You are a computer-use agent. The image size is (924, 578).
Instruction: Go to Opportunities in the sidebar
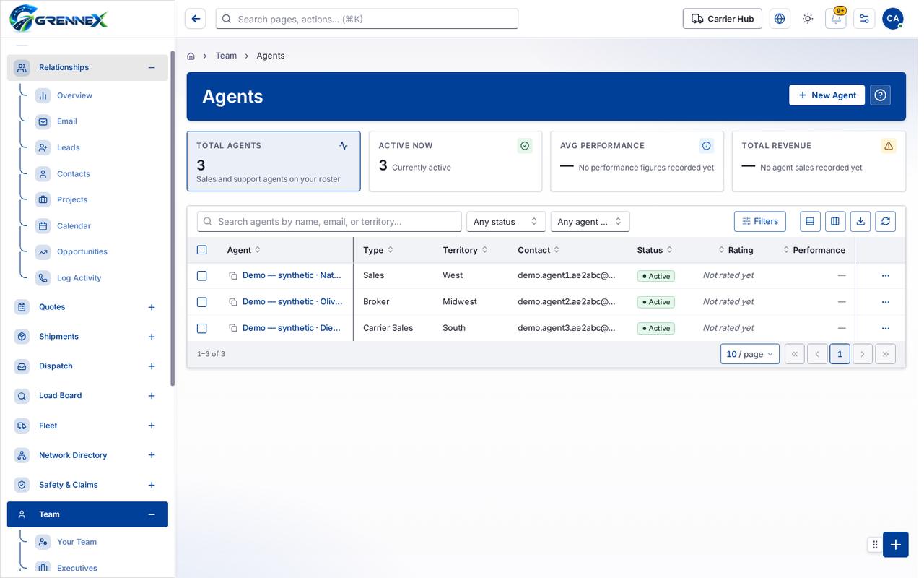pyautogui.click(x=82, y=252)
